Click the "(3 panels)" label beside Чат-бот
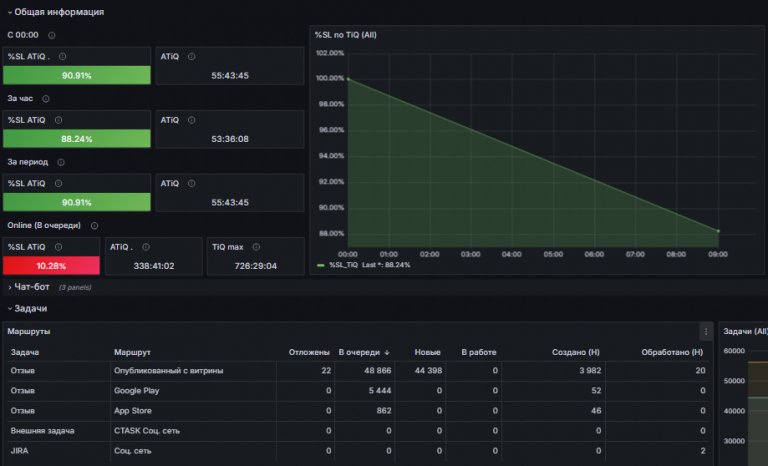768x466 pixels. [x=75, y=288]
